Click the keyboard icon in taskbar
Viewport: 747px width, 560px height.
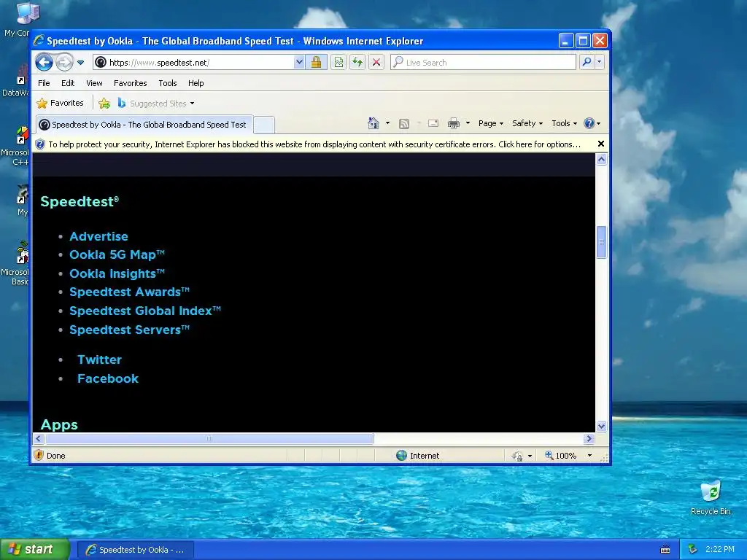665,550
